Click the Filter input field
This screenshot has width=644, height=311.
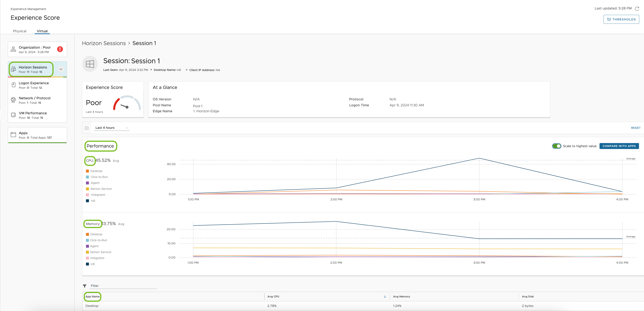click(x=123, y=286)
